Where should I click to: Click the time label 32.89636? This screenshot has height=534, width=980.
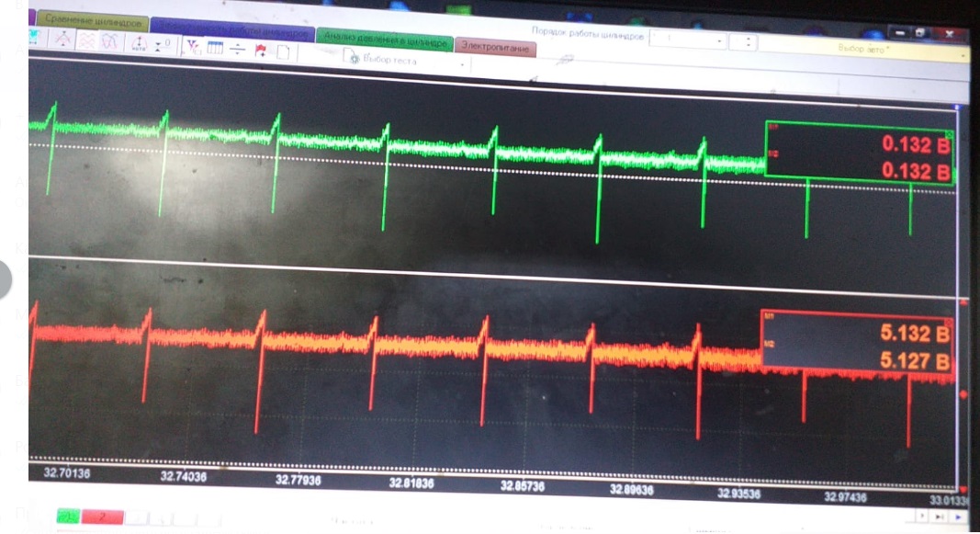(x=632, y=490)
